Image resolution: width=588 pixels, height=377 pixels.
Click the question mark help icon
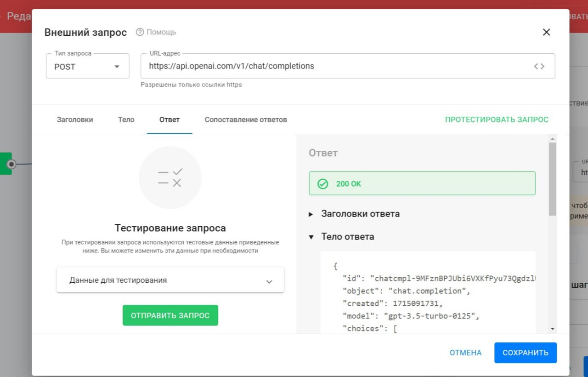click(140, 32)
